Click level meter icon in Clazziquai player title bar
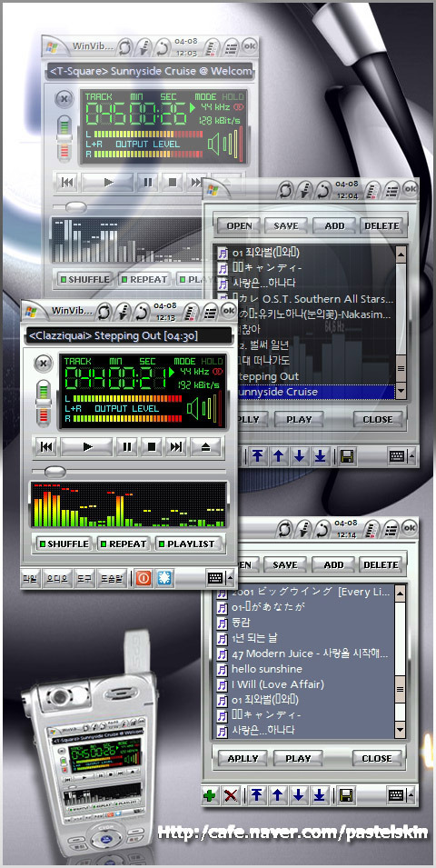The width and height of the screenshot is (436, 868). [192, 311]
